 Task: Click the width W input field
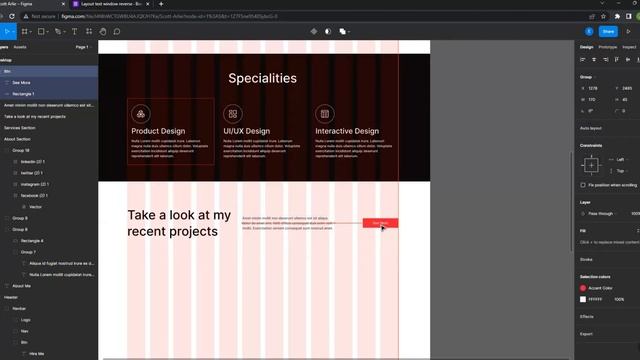[x=593, y=100]
